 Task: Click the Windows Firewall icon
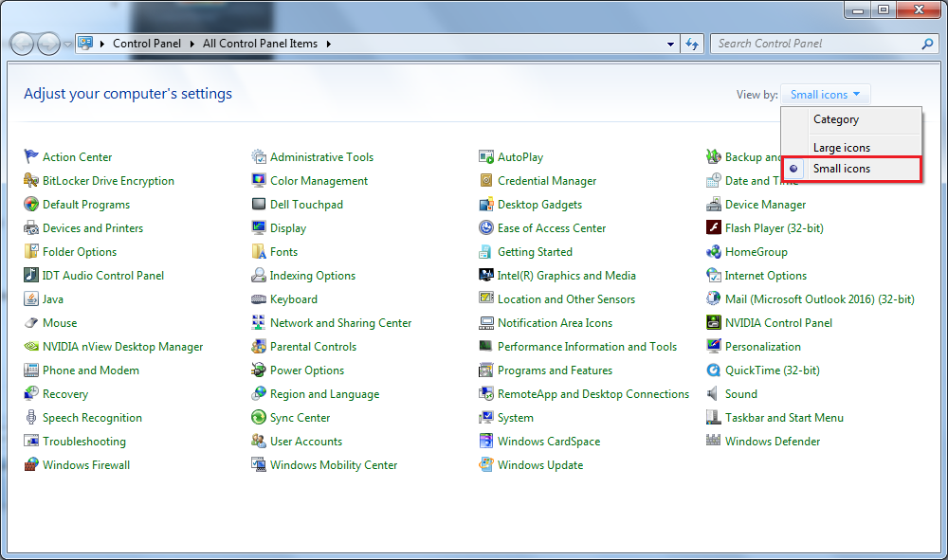tap(31, 464)
